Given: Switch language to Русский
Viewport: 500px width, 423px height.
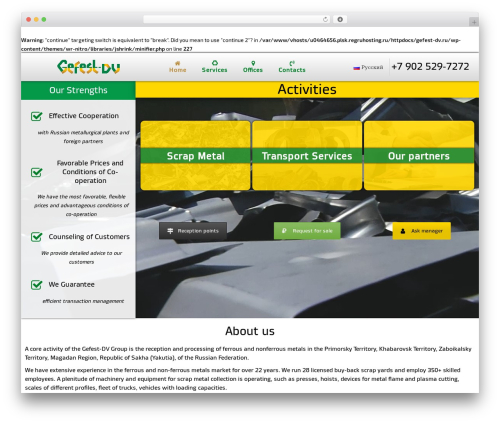Looking at the screenshot, I should (x=368, y=67).
